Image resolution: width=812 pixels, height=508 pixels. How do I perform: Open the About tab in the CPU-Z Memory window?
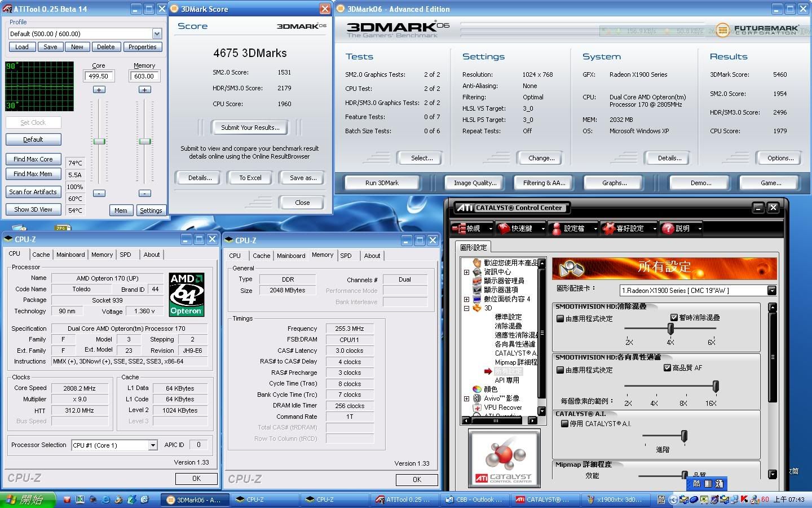click(372, 256)
